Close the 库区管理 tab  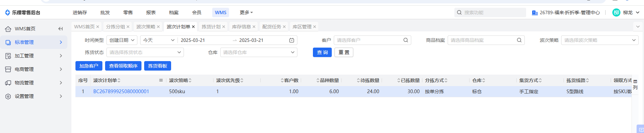point(315,27)
